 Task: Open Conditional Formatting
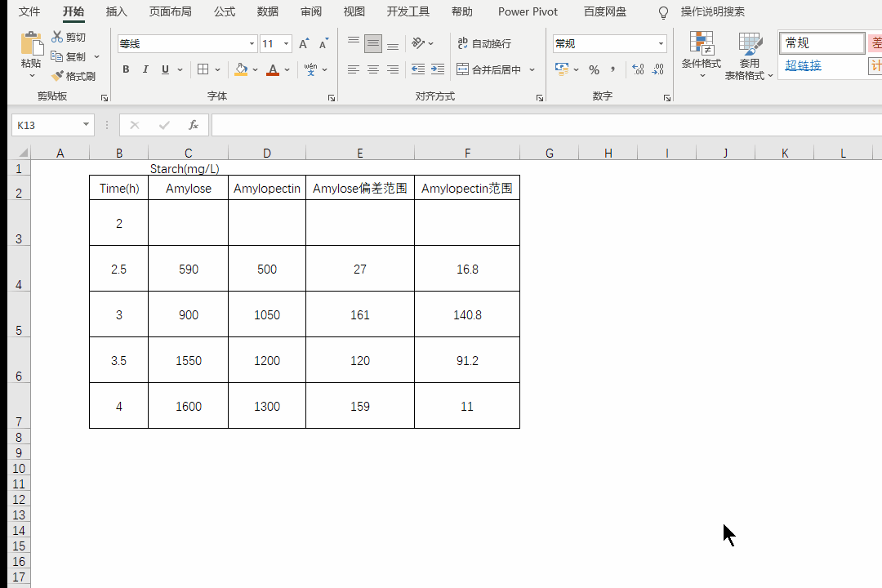[x=701, y=55]
